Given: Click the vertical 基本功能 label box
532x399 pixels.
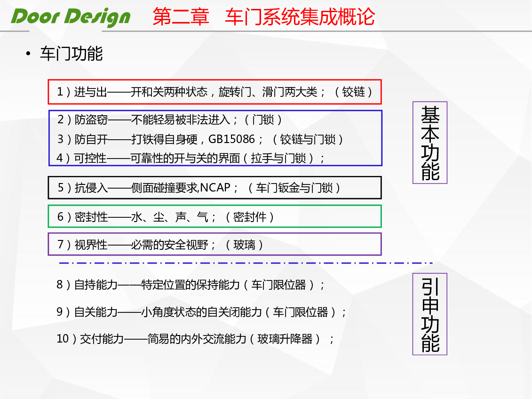Looking at the screenshot, I should [430, 143].
